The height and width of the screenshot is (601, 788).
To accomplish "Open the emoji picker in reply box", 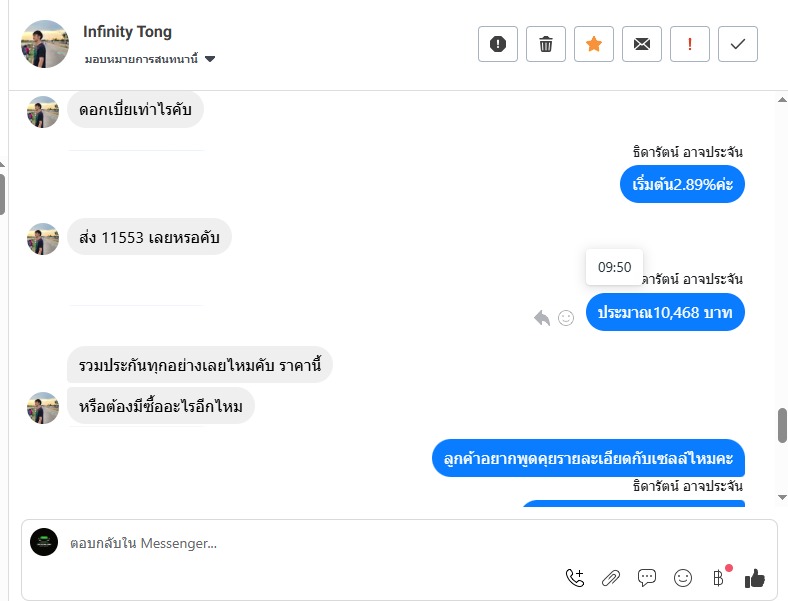I will (683, 577).
